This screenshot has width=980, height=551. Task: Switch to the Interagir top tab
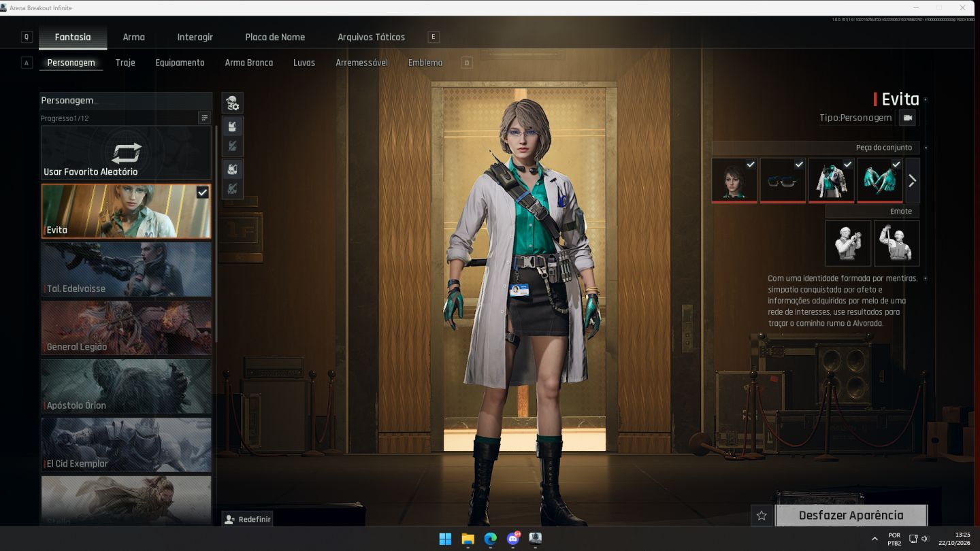coord(195,37)
